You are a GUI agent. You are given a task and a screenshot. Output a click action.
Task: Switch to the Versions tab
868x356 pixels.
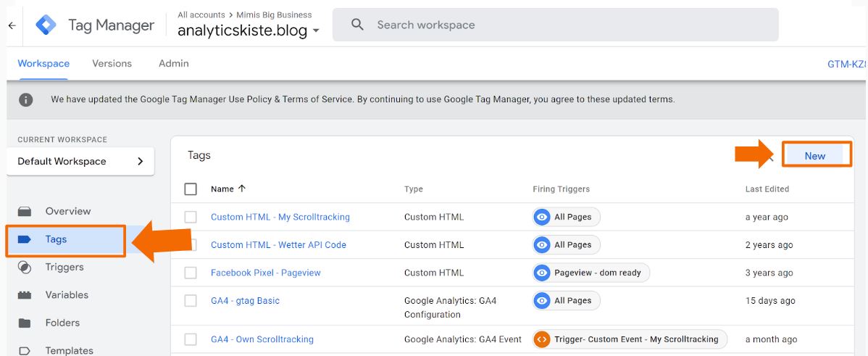(112, 64)
